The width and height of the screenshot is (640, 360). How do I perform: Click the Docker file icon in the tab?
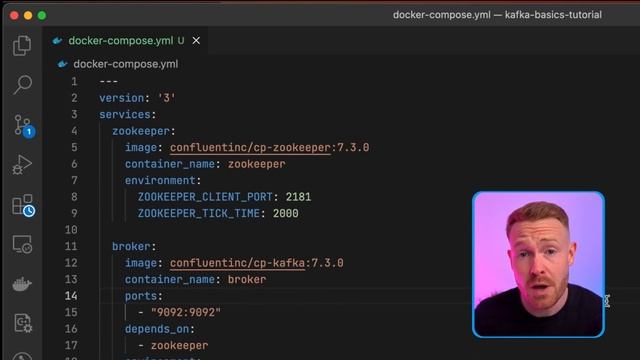tap(58, 41)
